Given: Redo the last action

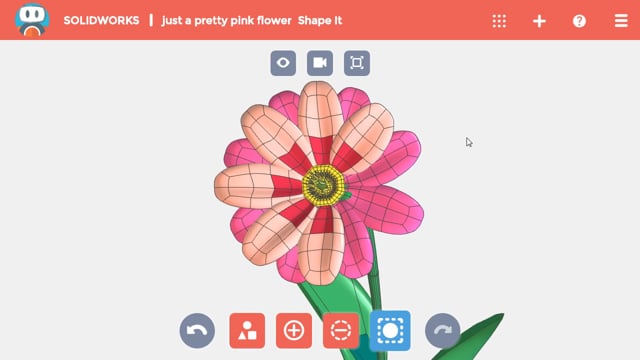Looking at the screenshot, I should click(x=442, y=331).
